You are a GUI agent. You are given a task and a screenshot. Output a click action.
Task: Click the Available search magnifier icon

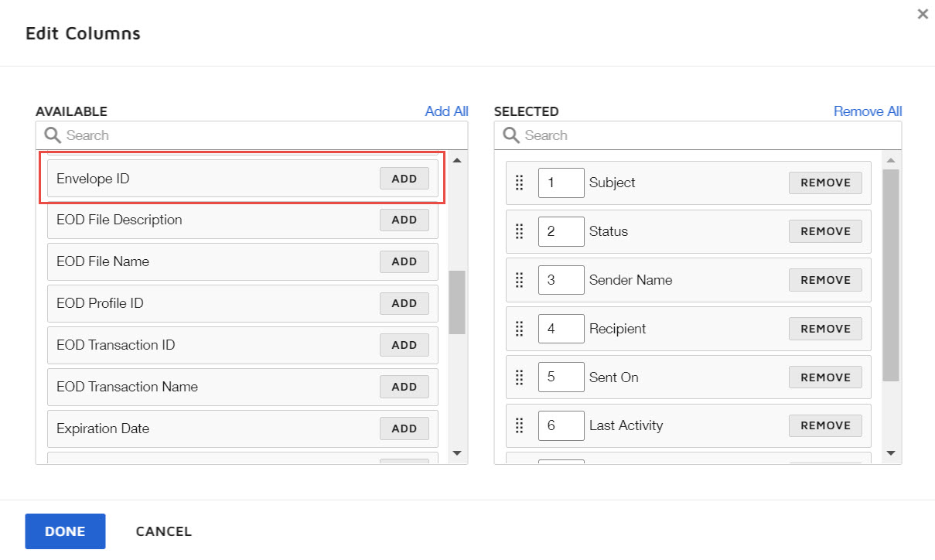tap(53, 135)
